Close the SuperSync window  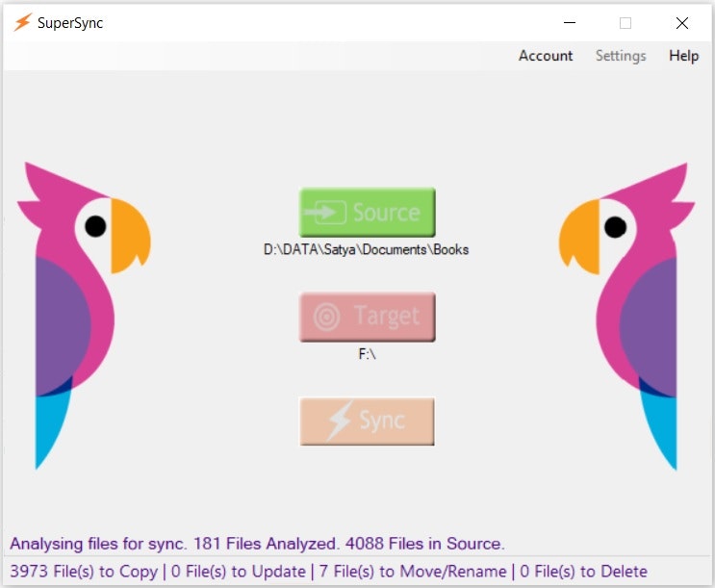pyautogui.click(x=682, y=23)
